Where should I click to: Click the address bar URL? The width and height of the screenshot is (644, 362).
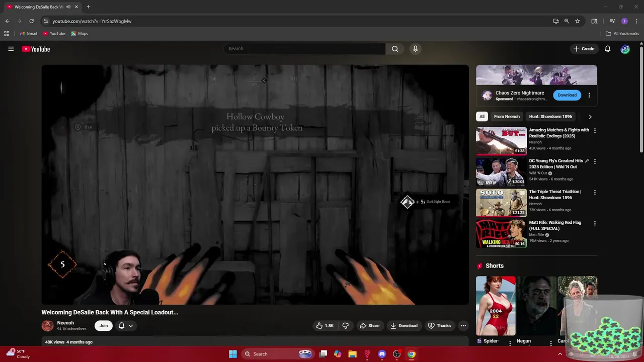(92, 21)
